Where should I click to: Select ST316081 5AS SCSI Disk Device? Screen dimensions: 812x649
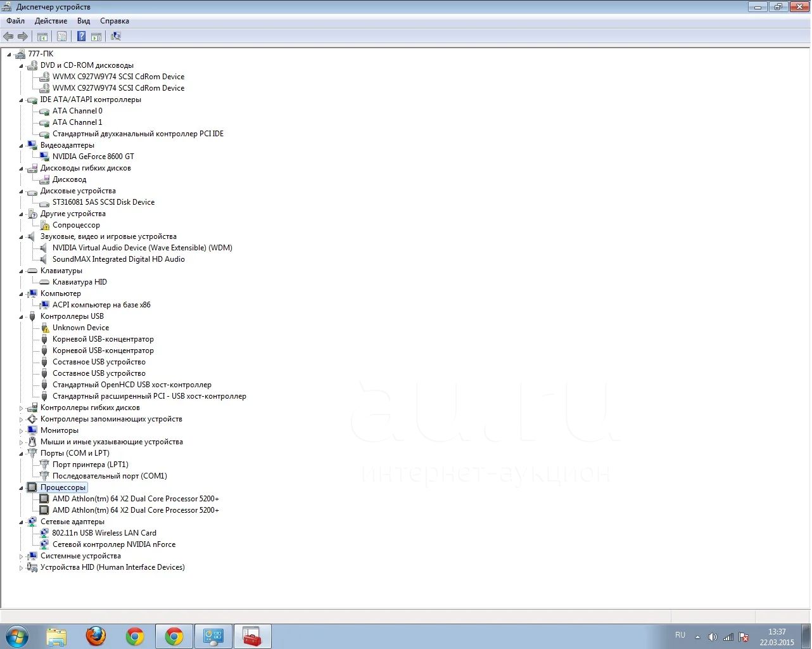103,202
